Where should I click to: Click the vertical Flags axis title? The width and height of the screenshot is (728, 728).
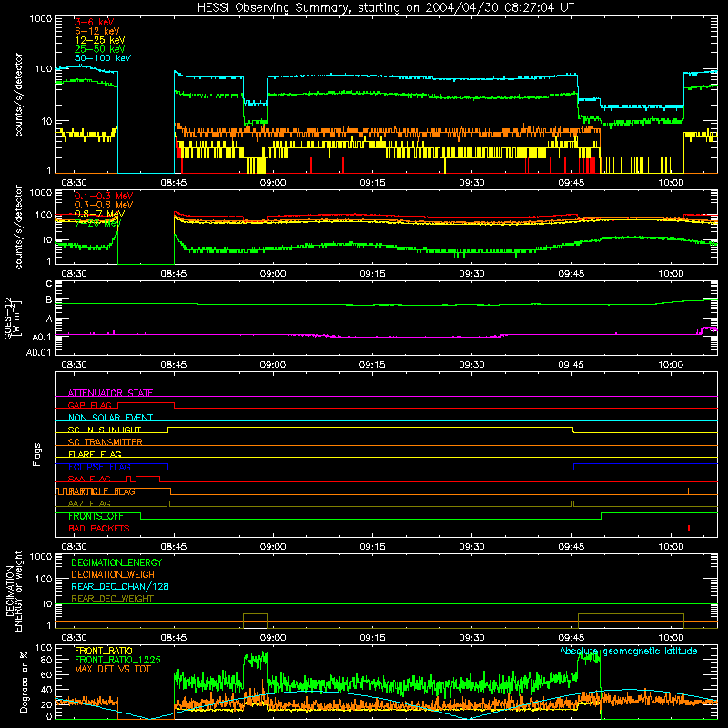[36, 454]
